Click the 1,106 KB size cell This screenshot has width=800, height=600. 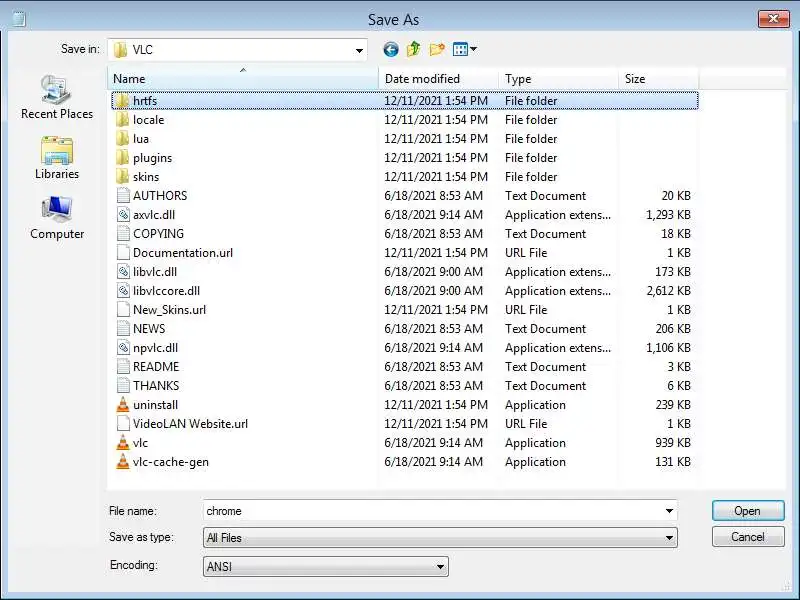click(x=668, y=348)
